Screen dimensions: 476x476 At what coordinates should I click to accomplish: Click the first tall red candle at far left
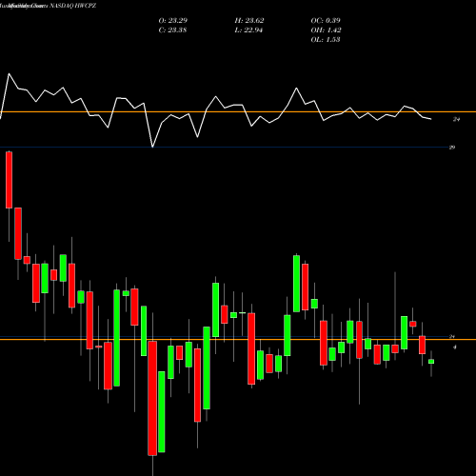(x=9, y=180)
